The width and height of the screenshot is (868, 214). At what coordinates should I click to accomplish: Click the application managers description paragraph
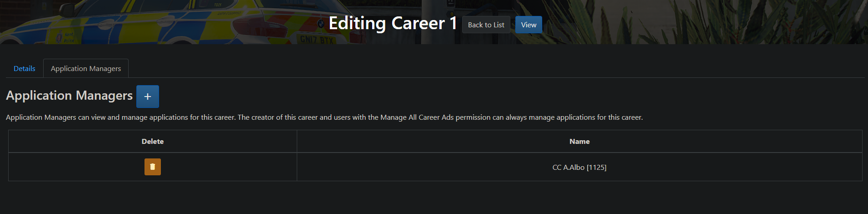tap(324, 117)
